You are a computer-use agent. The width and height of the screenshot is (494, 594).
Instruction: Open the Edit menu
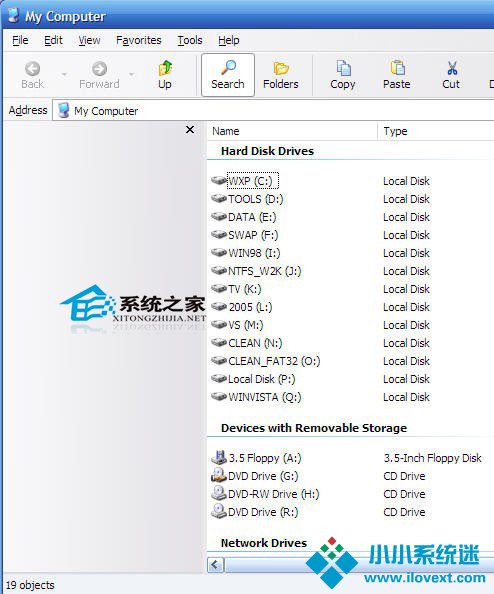pos(53,40)
